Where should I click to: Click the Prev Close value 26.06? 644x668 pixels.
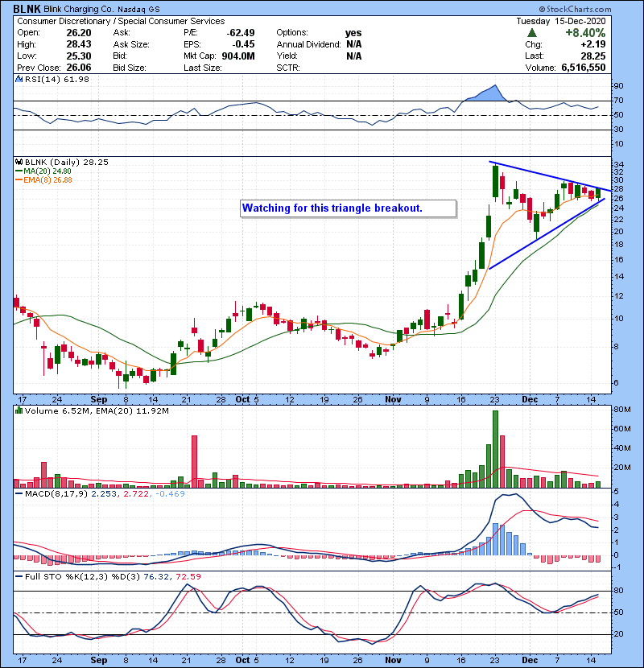[79, 68]
